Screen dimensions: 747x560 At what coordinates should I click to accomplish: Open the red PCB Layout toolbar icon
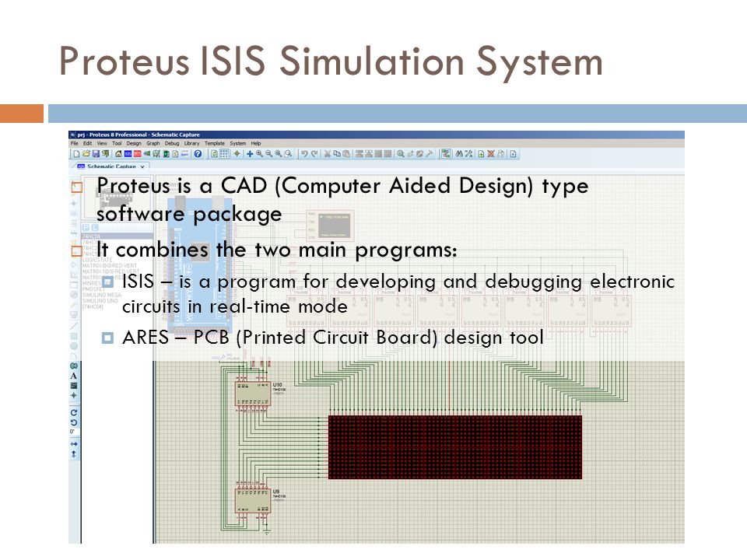137,154
